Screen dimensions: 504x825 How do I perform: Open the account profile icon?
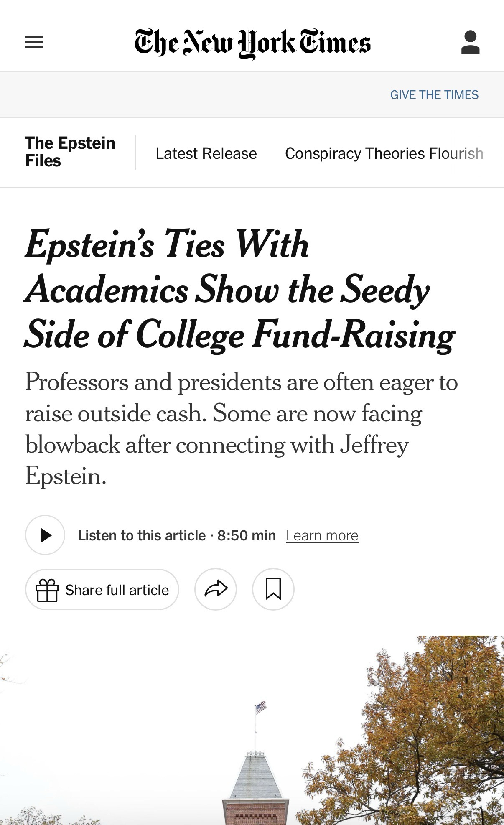(470, 42)
